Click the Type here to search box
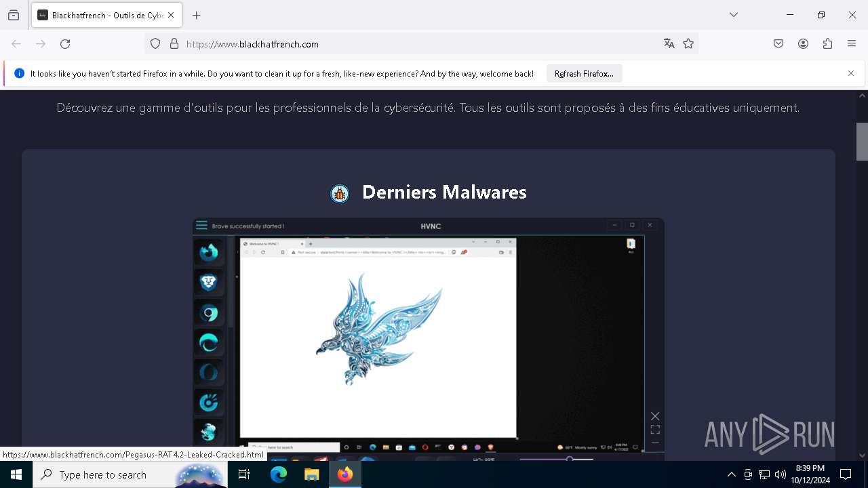 point(130,474)
